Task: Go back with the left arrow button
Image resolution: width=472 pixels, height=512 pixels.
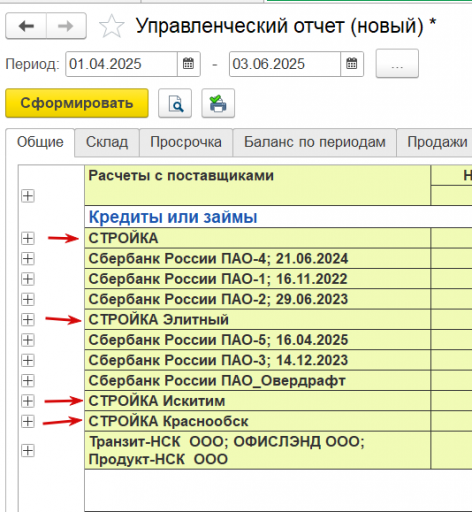Action: click(x=26, y=26)
